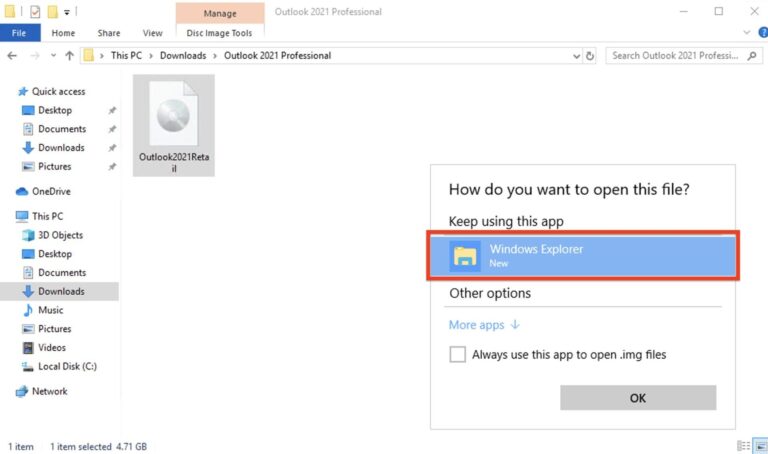Select Network in navigation pane
Image resolution: width=768 pixels, height=454 pixels.
point(49,391)
